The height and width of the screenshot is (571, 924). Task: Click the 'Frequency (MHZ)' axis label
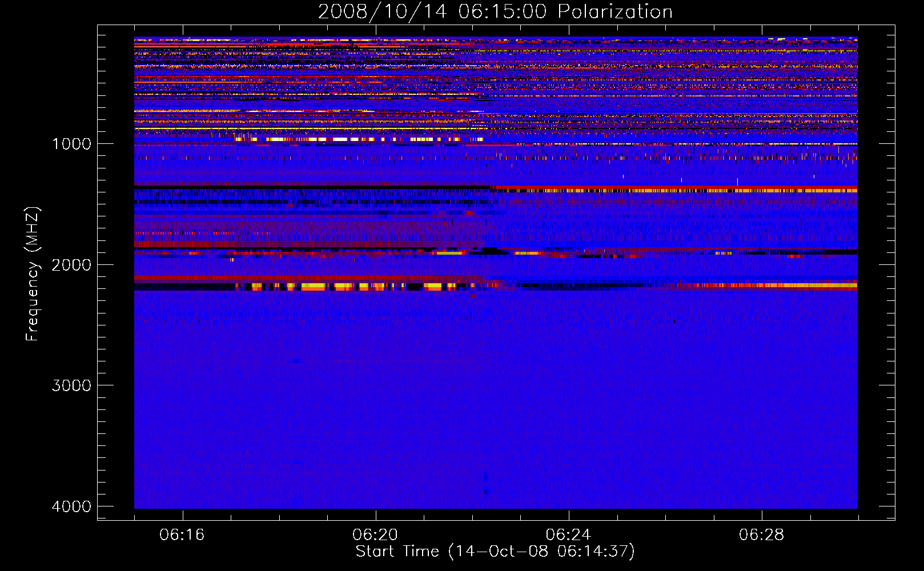tap(33, 274)
